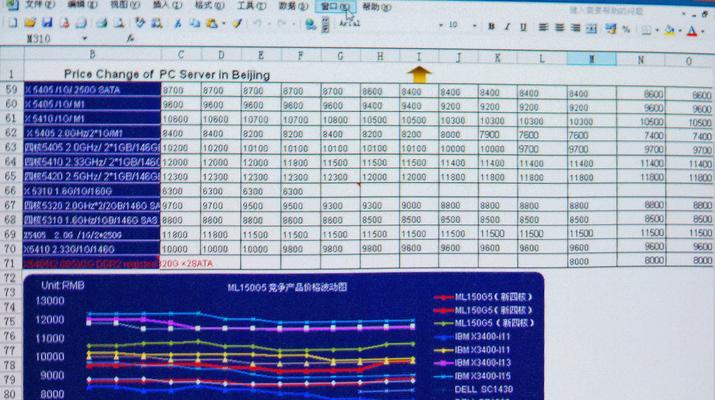Image resolution: width=715 pixels, height=400 pixels.
Task: Click the Borders icon
Action: point(646,31)
